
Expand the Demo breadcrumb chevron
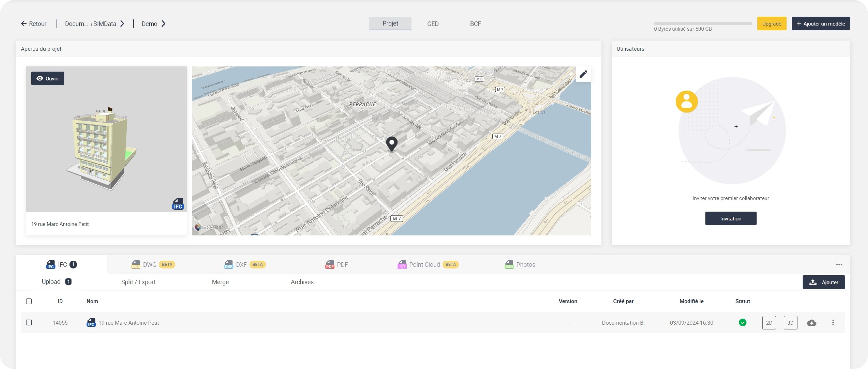[164, 23]
